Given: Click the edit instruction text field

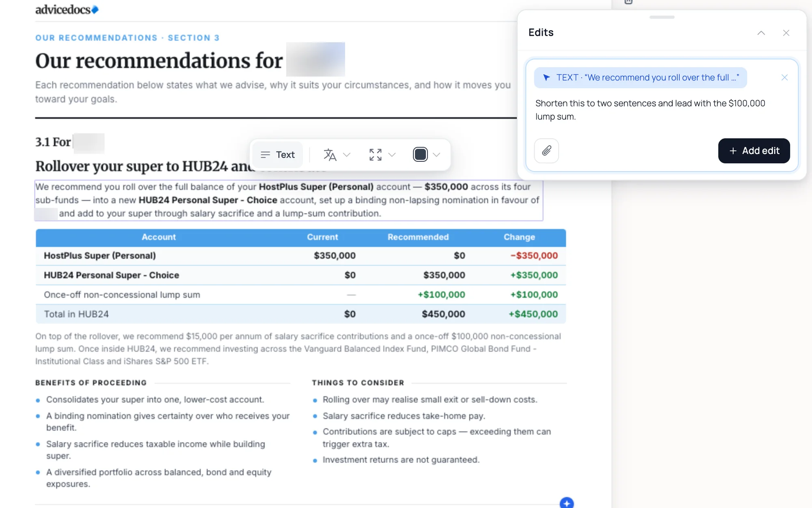Looking at the screenshot, I should [661, 110].
